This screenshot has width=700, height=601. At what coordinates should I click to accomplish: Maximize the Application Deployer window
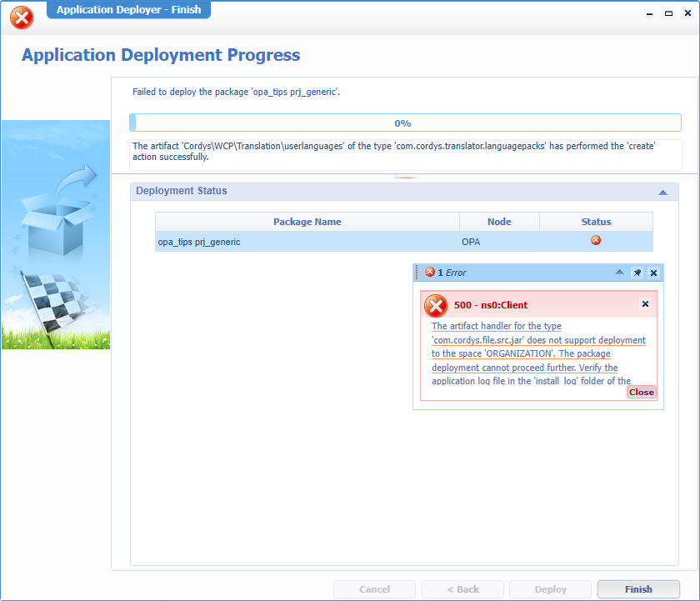pyautogui.click(x=668, y=14)
